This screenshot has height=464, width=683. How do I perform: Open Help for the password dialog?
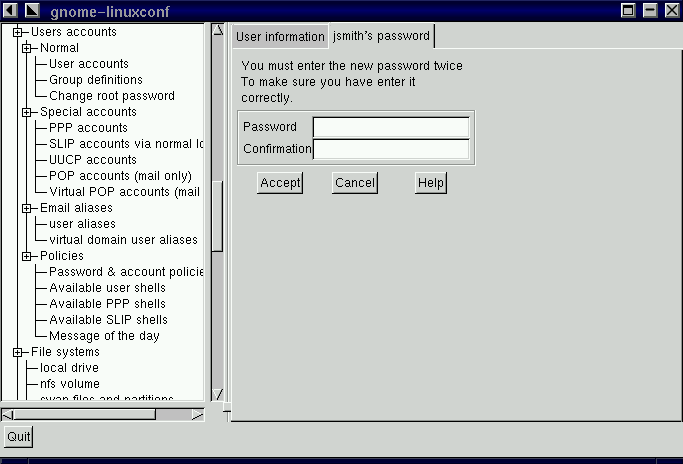click(430, 183)
